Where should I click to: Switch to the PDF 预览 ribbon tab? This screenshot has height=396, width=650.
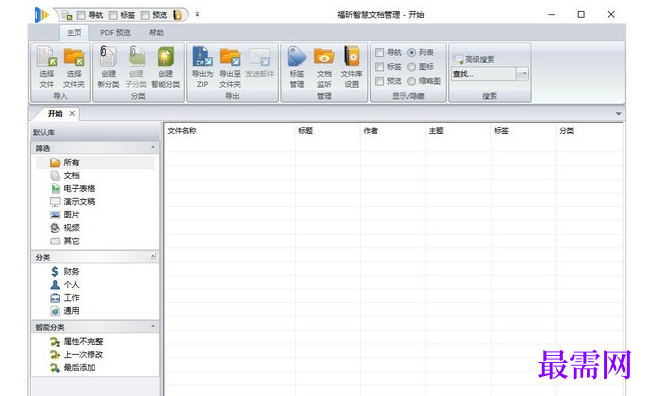[115, 32]
